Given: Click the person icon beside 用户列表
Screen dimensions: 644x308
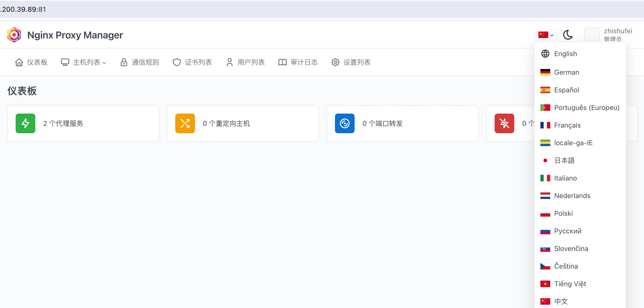Looking at the screenshot, I should 229,62.
